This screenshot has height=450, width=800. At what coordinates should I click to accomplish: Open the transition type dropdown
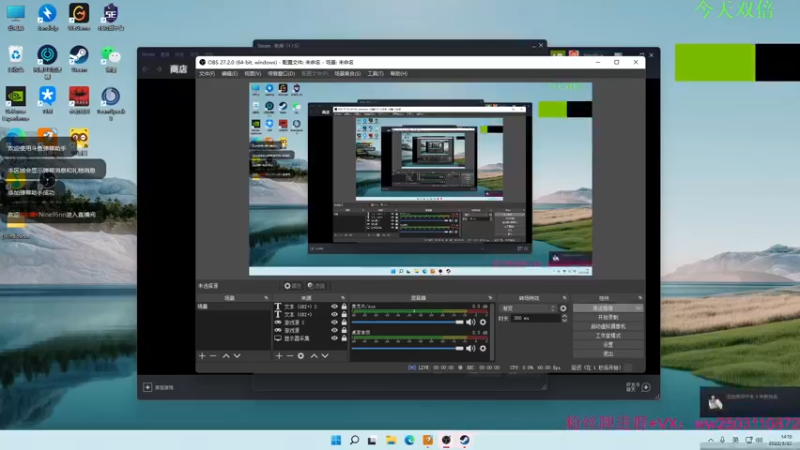(x=528, y=308)
